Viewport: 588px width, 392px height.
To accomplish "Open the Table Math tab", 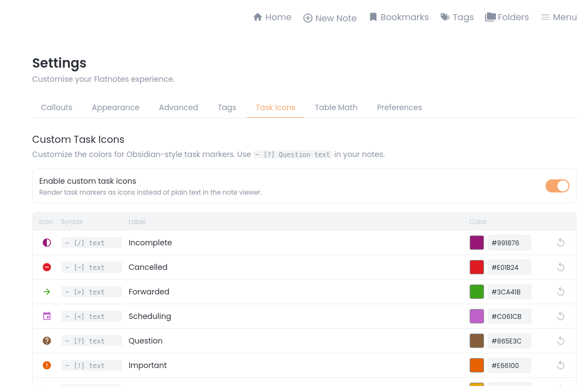I will 336,107.
